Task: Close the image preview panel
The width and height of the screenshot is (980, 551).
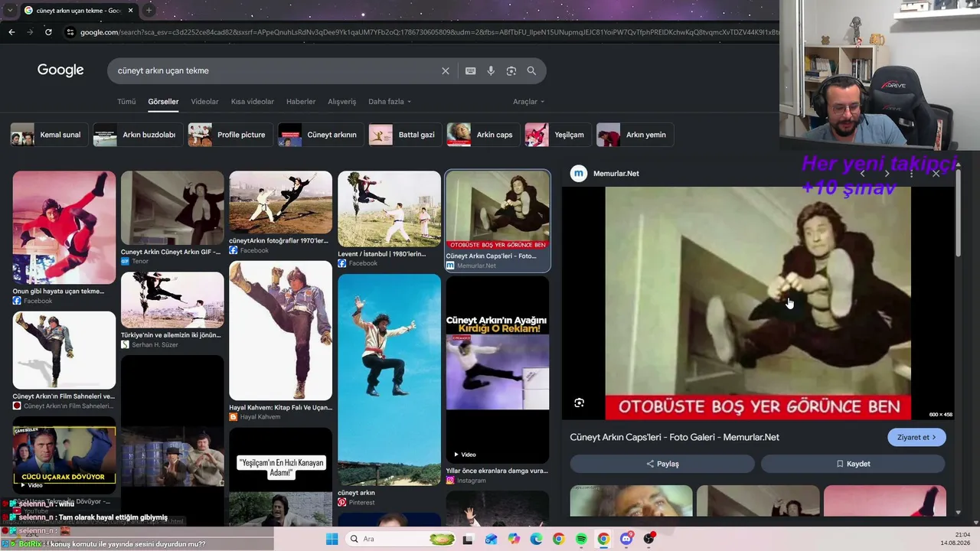Action: [936, 174]
